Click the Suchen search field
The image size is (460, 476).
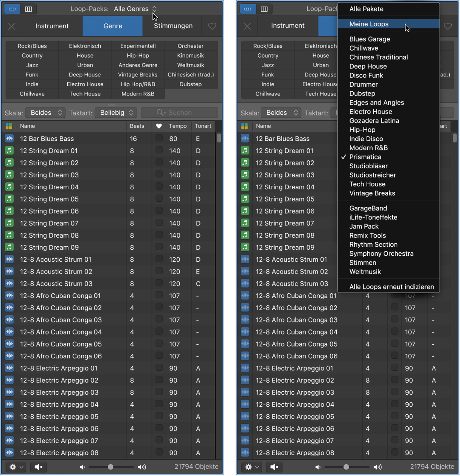tap(179, 113)
